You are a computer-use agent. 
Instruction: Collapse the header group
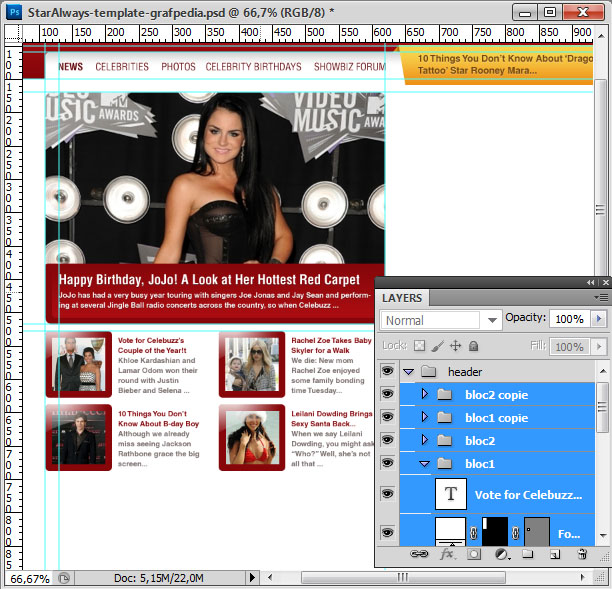[x=409, y=372]
